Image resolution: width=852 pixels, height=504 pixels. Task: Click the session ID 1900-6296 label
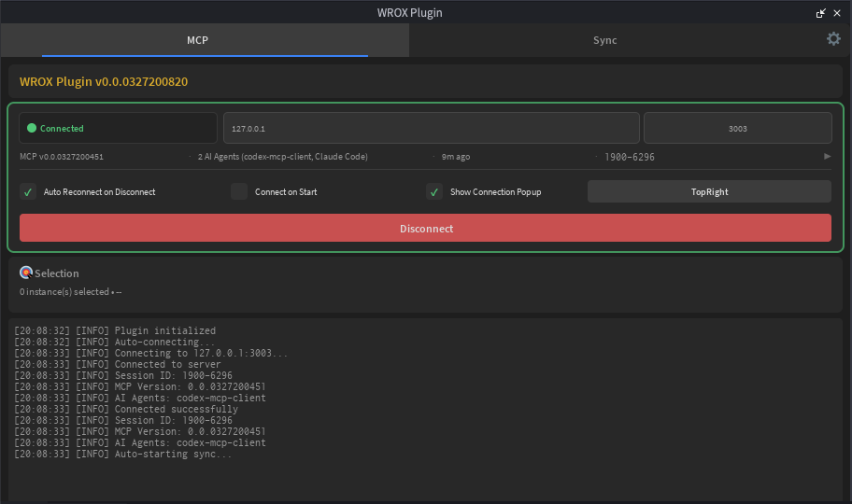point(629,157)
